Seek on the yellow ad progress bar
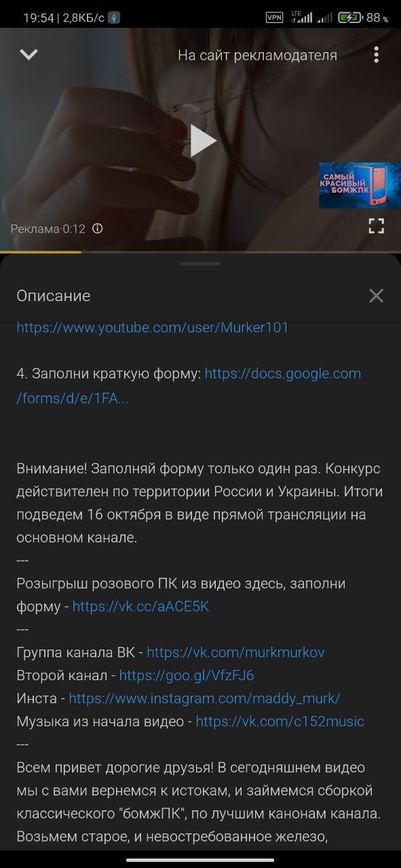The width and height of the screenshot is (401, 868). 200,252
